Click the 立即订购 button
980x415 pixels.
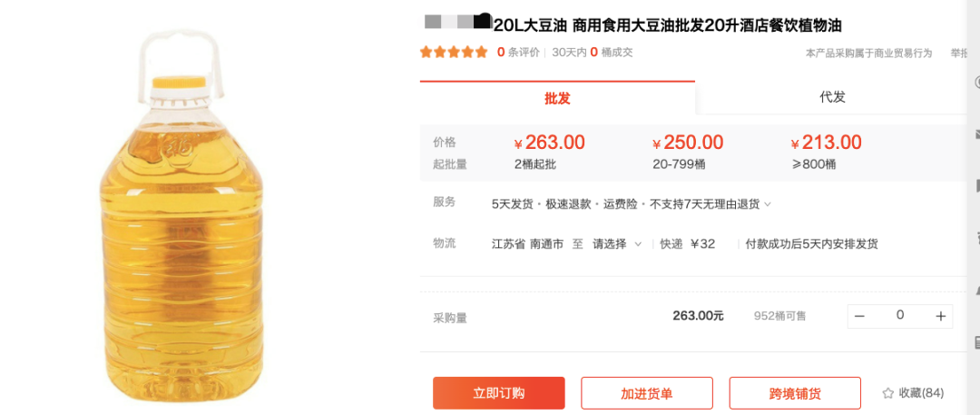(x=499, y=393)
